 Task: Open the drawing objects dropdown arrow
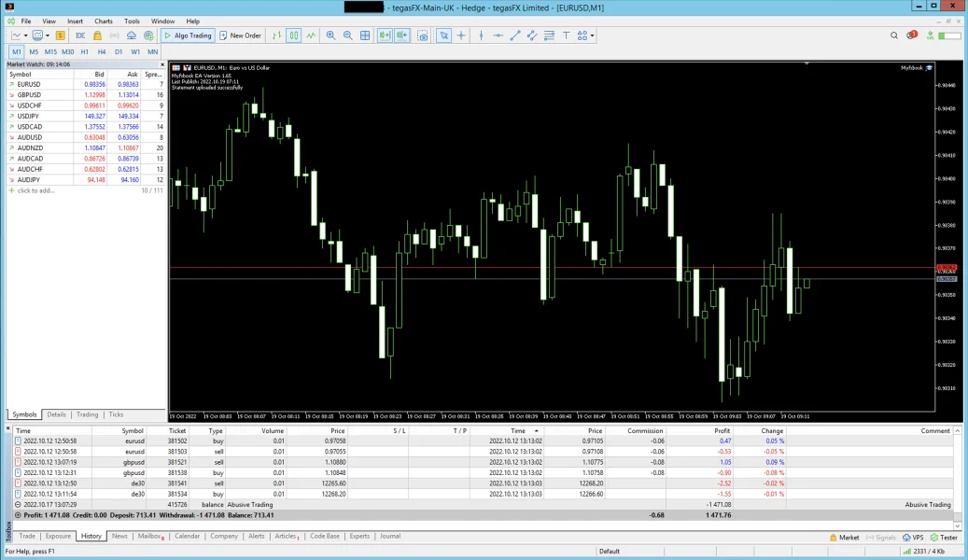coord(593,35)
